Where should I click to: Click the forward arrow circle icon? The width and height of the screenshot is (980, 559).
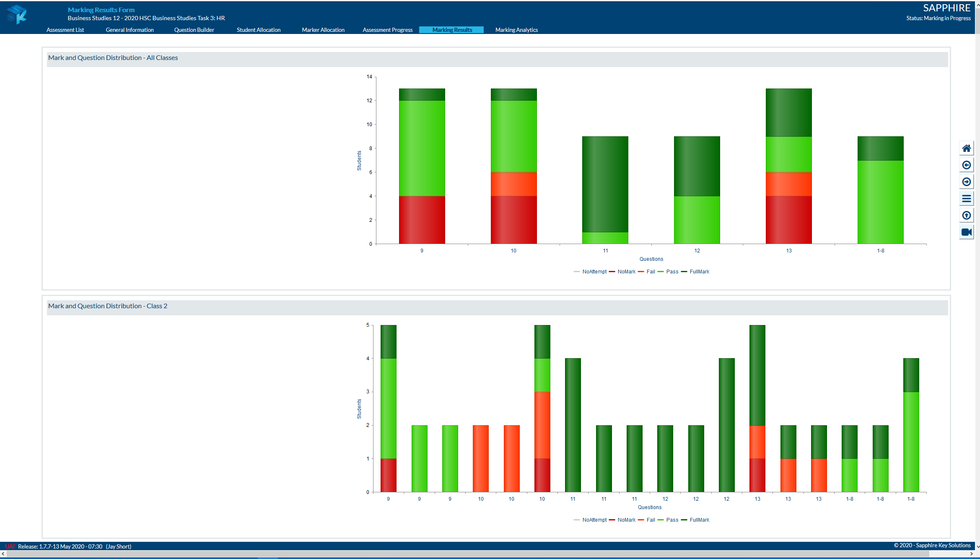tap(966, 182)
